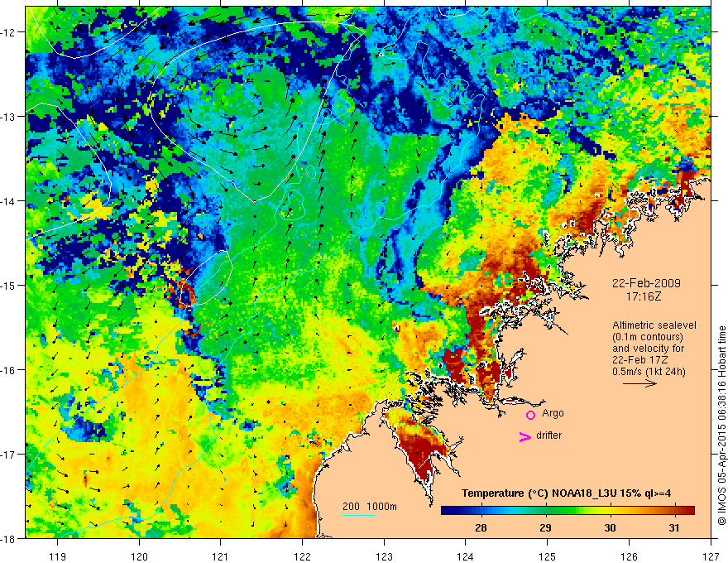Click the '0.5m/s (1kt 24h)' label
The image size is (728, 563).
click(x=649, y=372)
